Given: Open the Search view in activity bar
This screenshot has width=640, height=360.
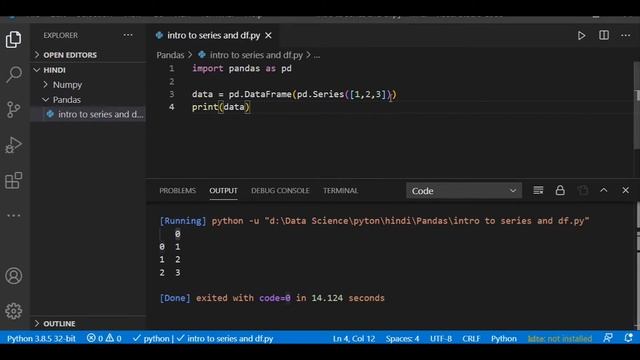Looking at the screenshot, I should [x=13, y=75].
